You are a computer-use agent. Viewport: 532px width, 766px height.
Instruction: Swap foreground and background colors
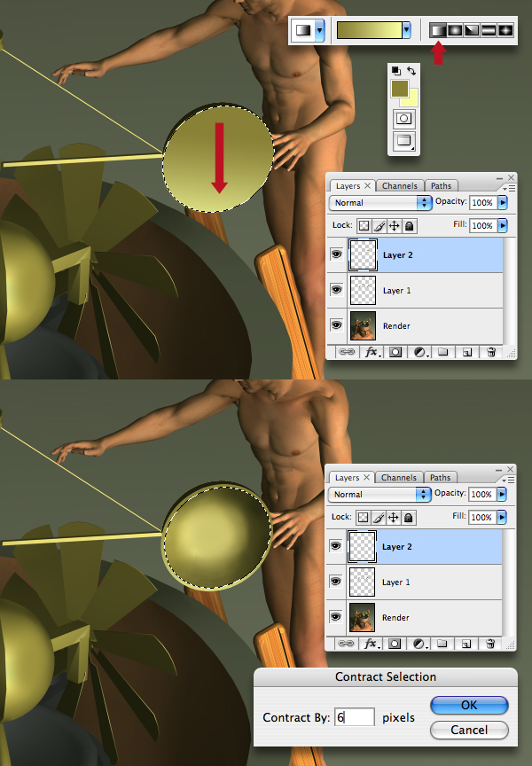[x=411, y=71]
